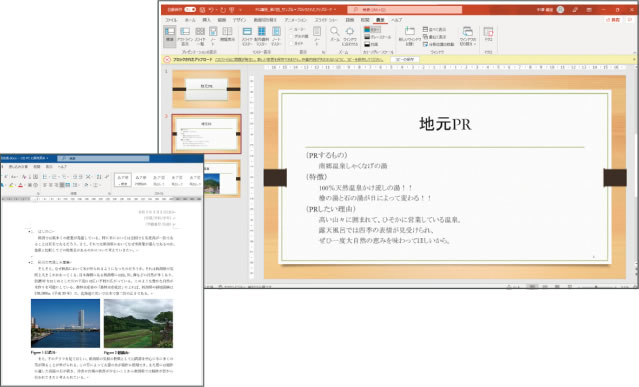Open Slide Master view
Image resolution: width=639 pixels, height=387 pixels.
pos(247,36)
